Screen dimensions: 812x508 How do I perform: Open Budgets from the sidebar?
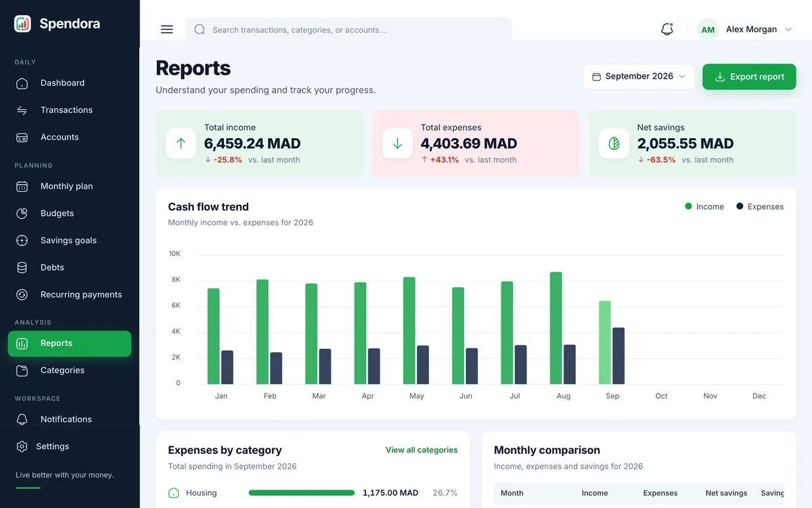pos(57,213)
